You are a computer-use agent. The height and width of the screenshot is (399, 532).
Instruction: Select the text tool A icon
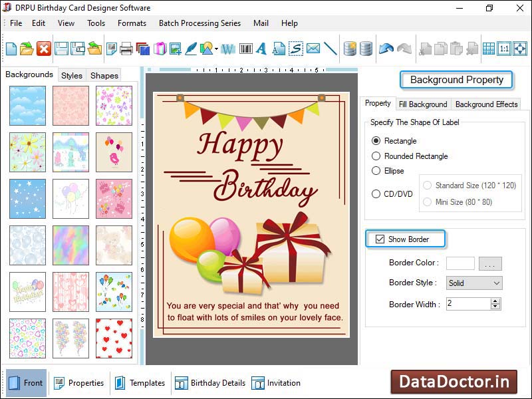pos(261,48)
